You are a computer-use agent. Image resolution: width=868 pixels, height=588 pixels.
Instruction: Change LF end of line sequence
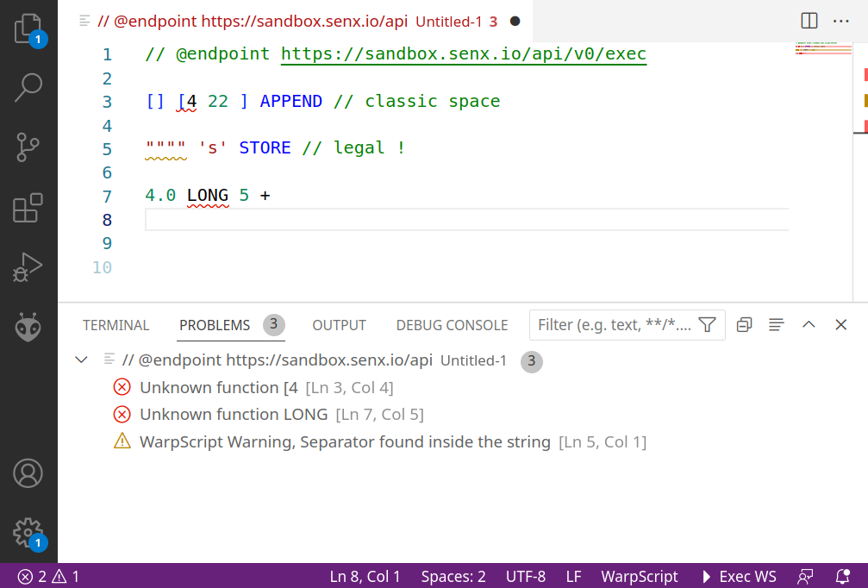(x=573, y=577)
